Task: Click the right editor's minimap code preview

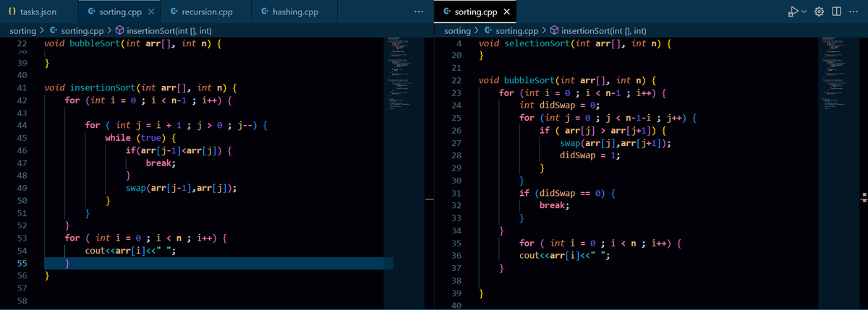Action: coord(838,72)
